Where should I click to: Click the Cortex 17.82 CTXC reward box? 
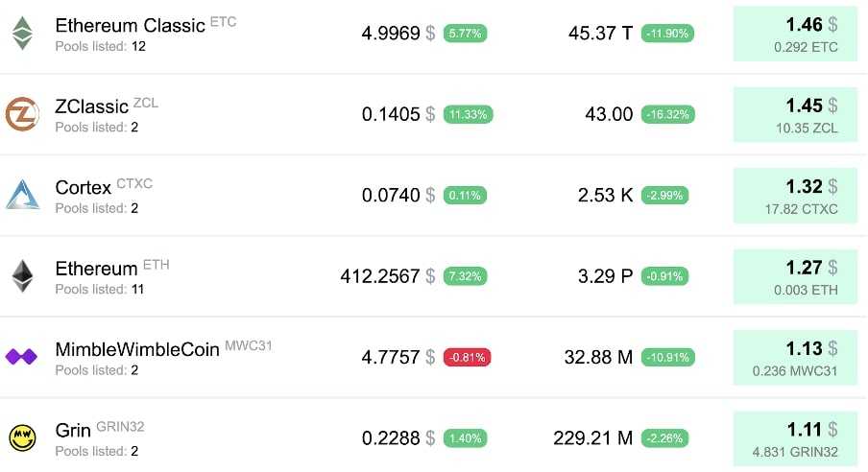click(x=795, y=196)
